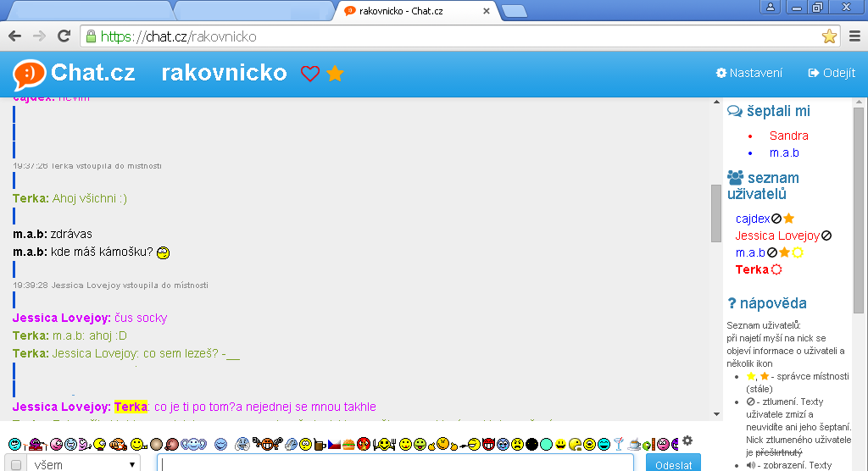Click mute icon next to cajdex
868x471 pixels.
[x=776, y=219]
